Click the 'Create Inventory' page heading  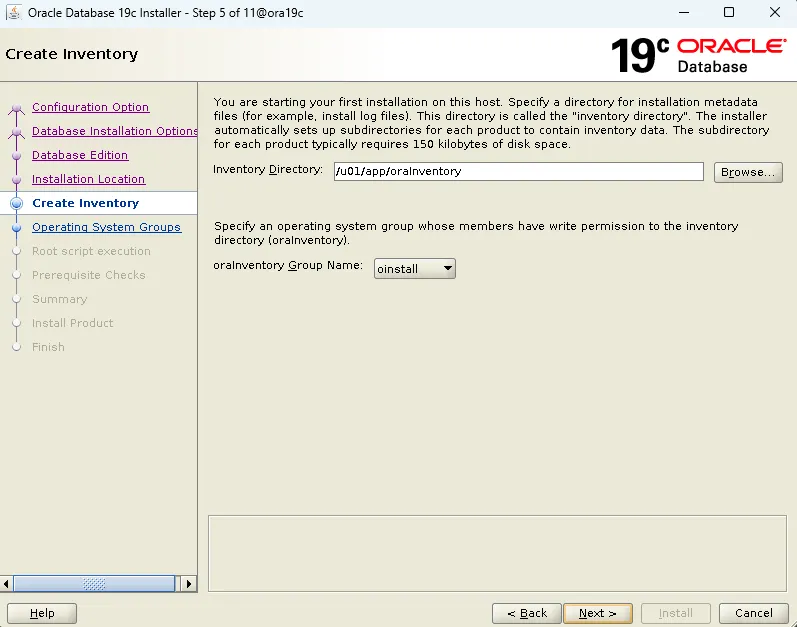click(72, 54)
